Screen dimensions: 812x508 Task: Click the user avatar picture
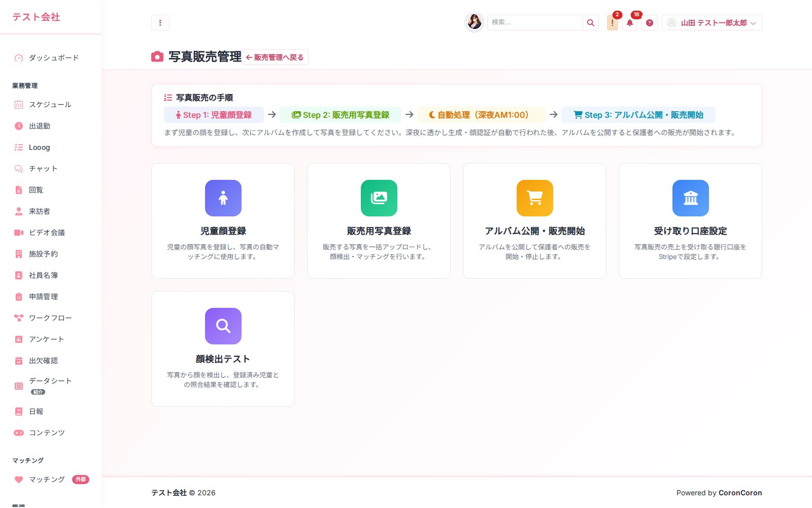point(475,22)
